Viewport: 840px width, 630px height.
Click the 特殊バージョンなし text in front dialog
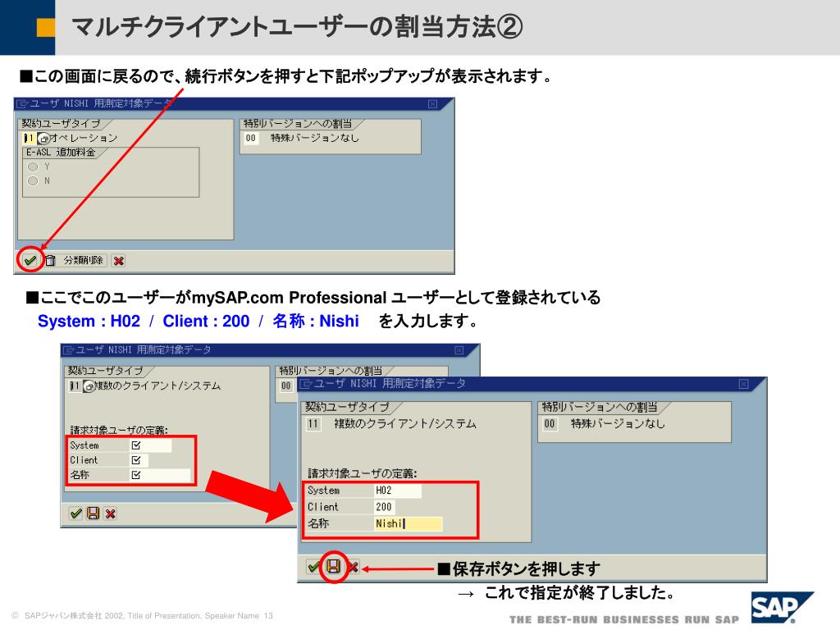(618, 424)
